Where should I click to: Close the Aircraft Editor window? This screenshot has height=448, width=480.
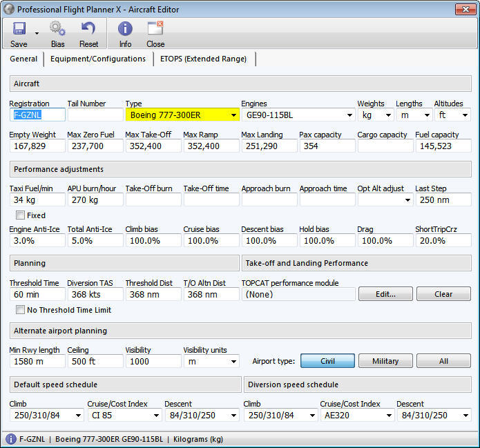[x=465, y=9]
